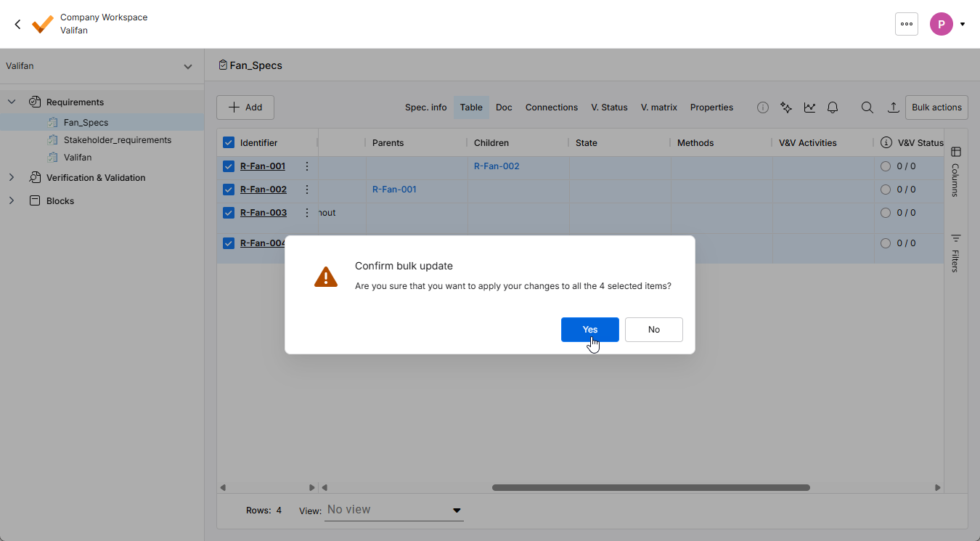Viewport: 980px width, 541px height.
Task: Click the horizontal table scrollbar
Action: click(650, 488)
